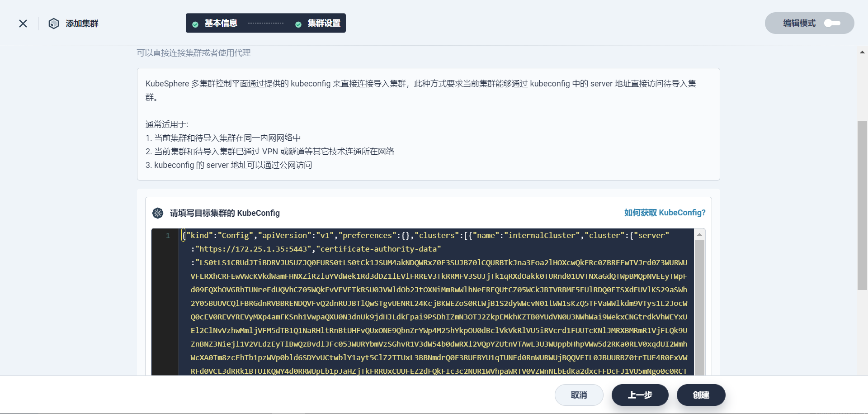The image size is (868, 414).
Task: Click the KubeConfig editor vertical scrollbar
Action: coord(699,308)
